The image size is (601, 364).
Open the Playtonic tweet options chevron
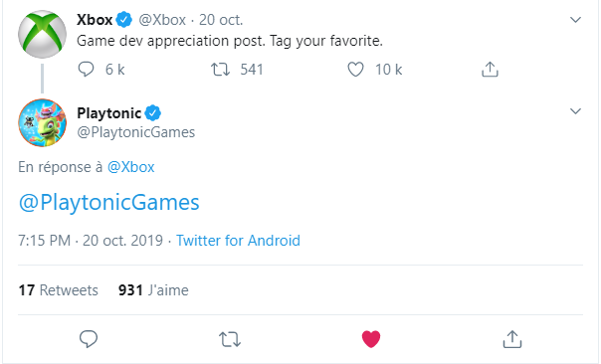[x=576, y=111]
